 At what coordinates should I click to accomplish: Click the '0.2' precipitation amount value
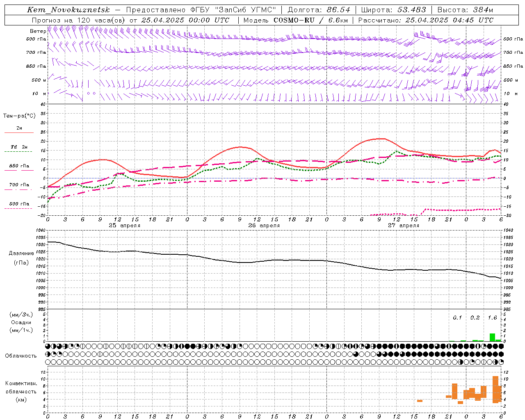tap(475, 318)
